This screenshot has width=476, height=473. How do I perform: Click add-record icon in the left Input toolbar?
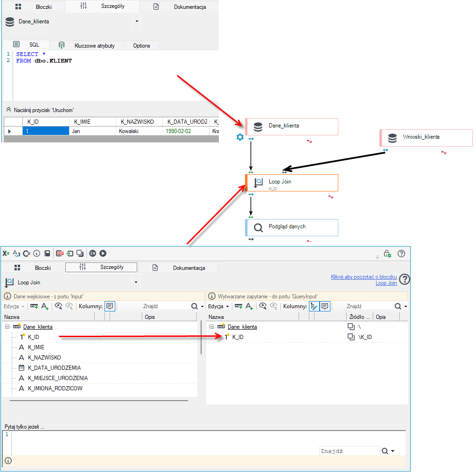[x=34, y=306]
